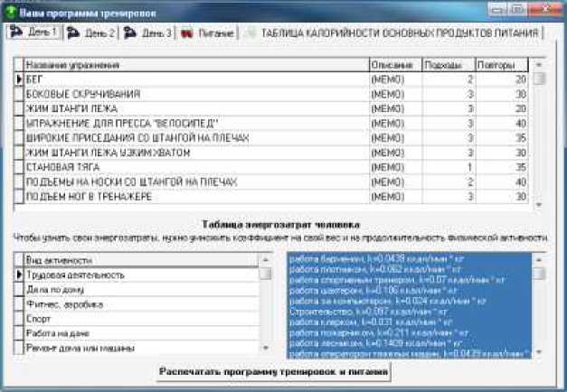Click the calorie table tab icon
The height and width of the screenshot is (392, 567).
[250, 33]
